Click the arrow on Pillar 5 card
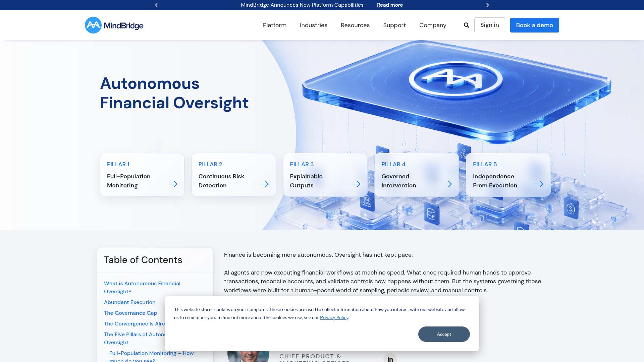 pos(539,184)
